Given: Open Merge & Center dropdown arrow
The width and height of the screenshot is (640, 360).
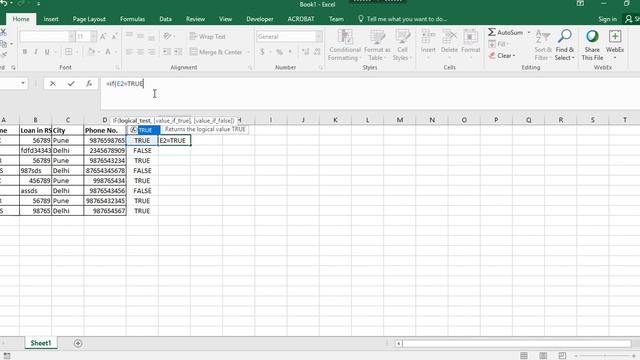Looking at the screenshot, I should (248, 52).
